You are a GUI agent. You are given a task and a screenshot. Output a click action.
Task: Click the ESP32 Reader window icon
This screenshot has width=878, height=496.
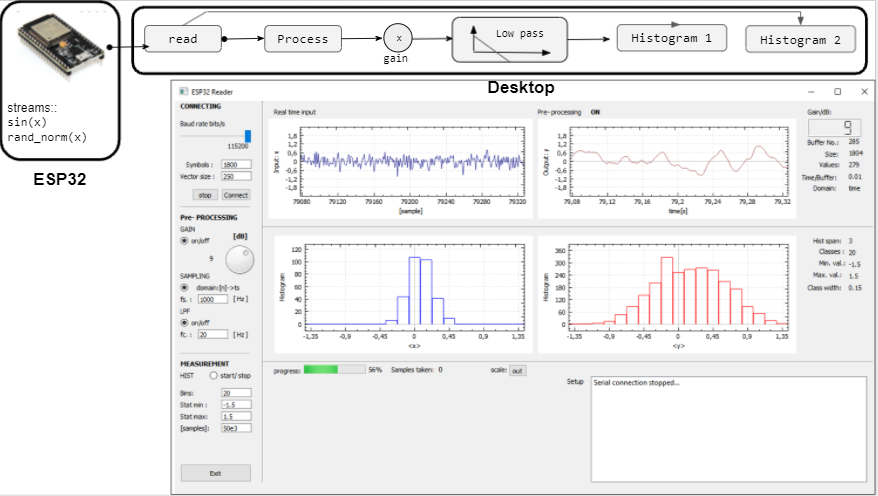(x=184, y=91)
